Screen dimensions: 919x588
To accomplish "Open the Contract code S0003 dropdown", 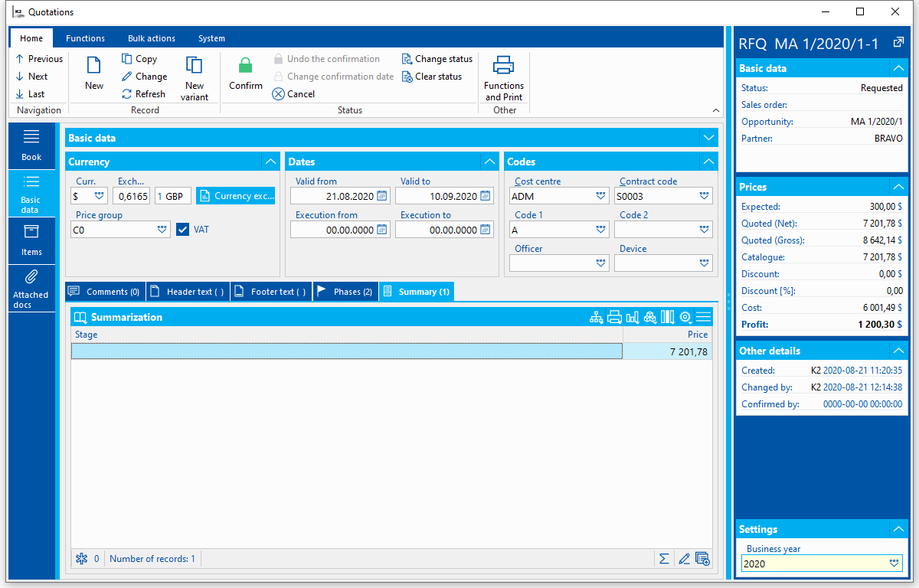I will [704, 196].
